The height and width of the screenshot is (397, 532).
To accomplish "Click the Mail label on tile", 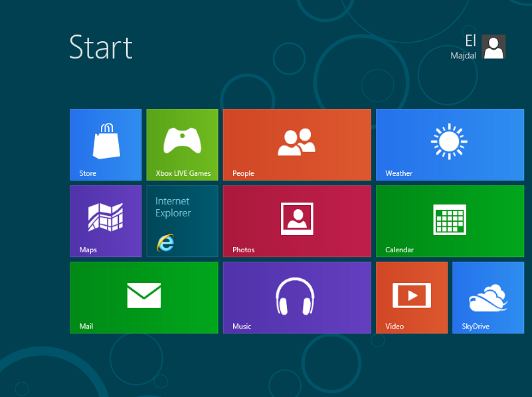I will coord(86,326).
